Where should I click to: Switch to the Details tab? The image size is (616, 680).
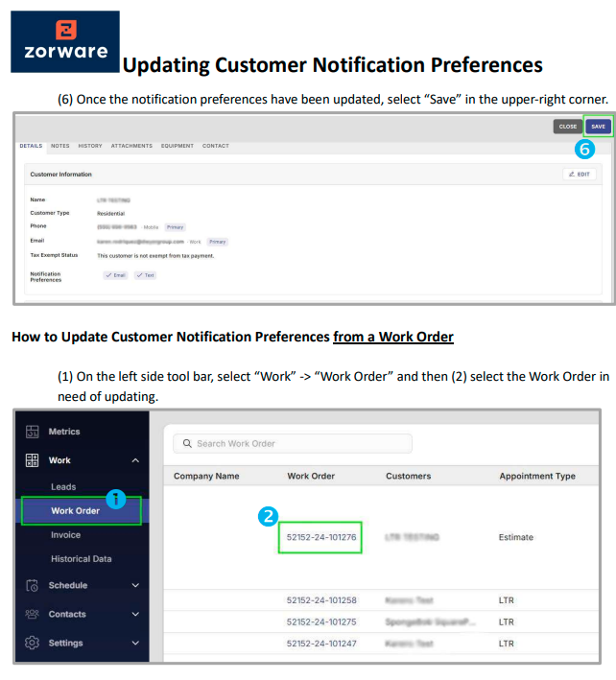31,146
